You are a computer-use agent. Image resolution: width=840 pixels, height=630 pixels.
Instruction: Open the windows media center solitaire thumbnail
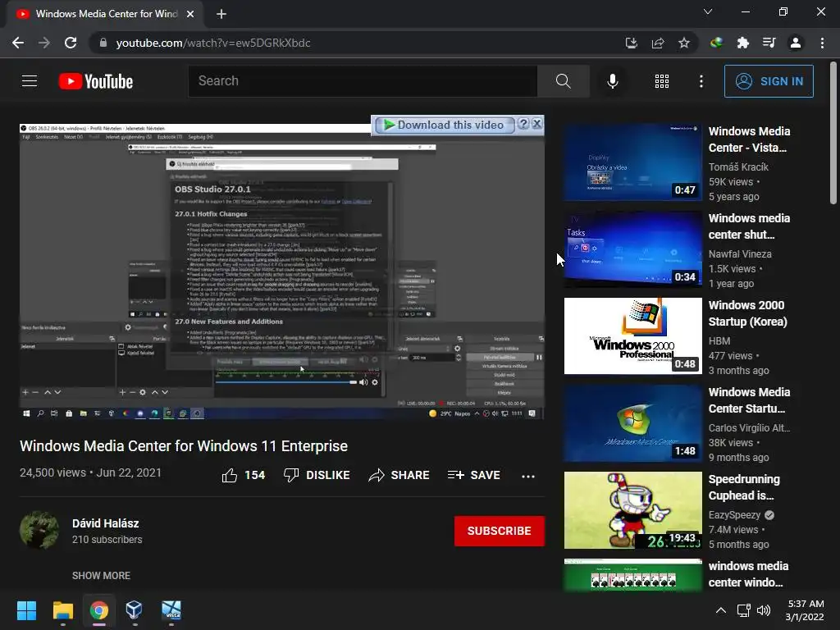click(632, 575)
